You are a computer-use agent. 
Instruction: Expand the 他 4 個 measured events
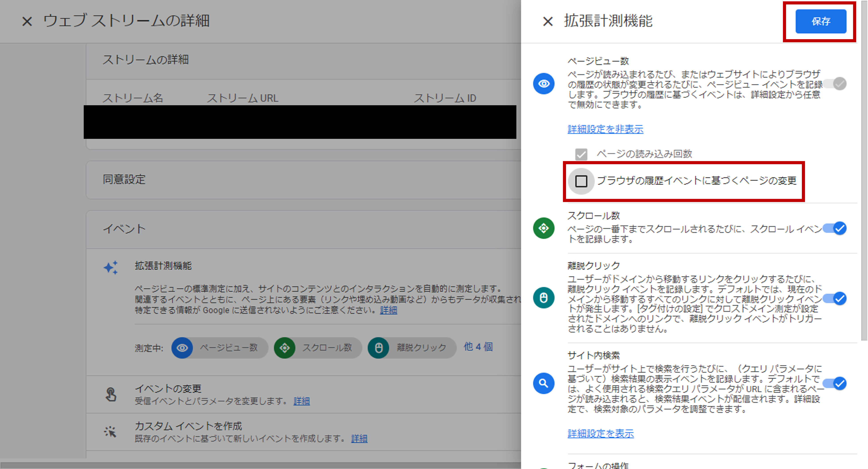point(478,347)
